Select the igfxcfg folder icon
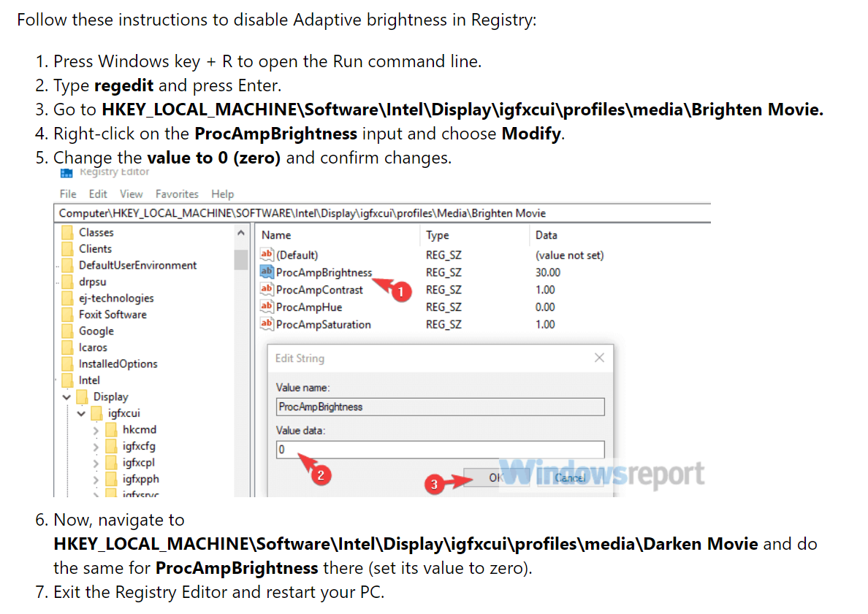868x614 pixels. [x=111, y=446]
